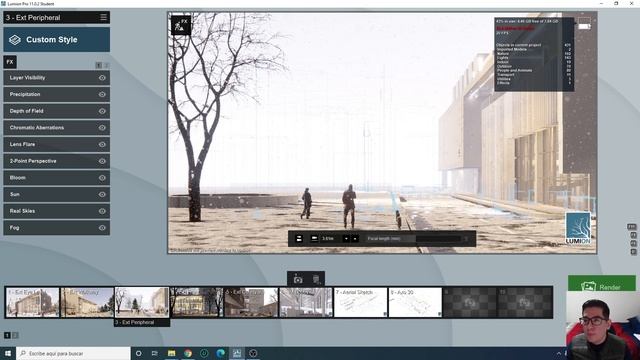The height and width of the screenshot is (360, 640).
Task: Switch to effects page 2 tab above list
Action: [107, 65]
